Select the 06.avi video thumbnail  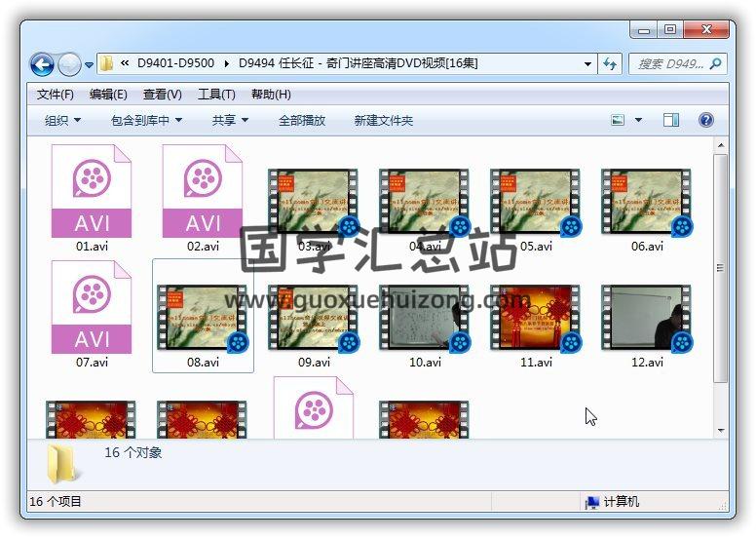coord(647,202)
